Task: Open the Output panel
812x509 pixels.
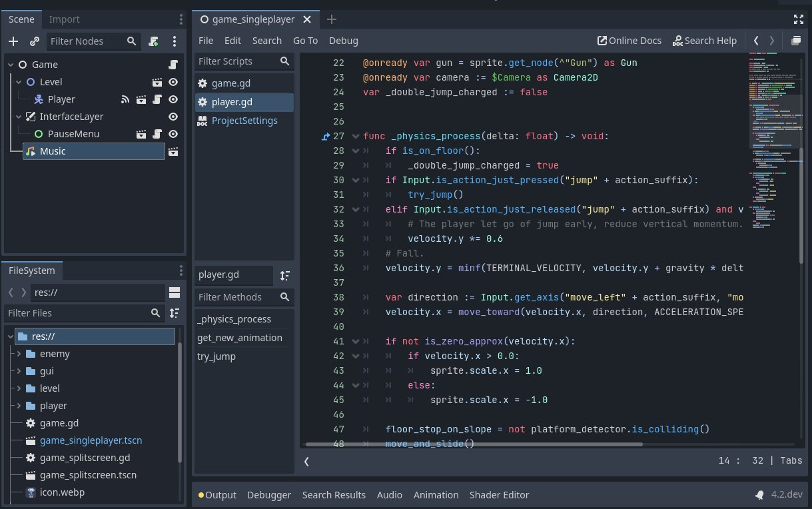Action: tap(218, 495)
